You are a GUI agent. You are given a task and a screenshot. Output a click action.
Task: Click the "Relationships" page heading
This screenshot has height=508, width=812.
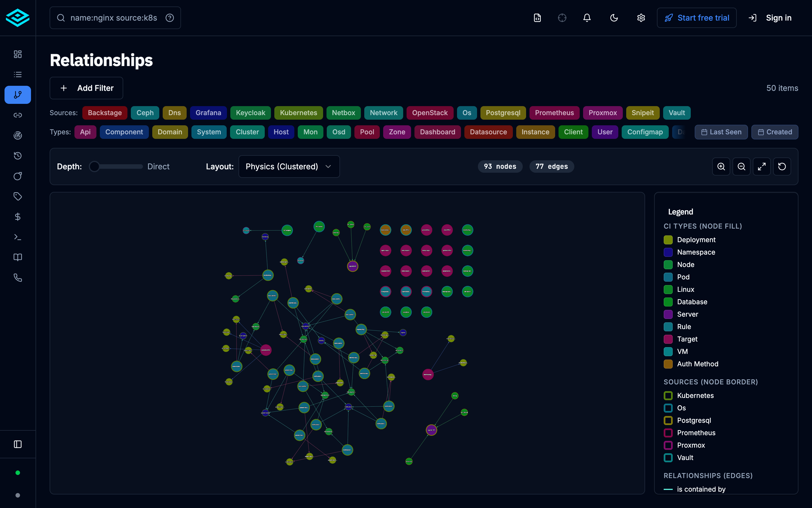point(101,60)
